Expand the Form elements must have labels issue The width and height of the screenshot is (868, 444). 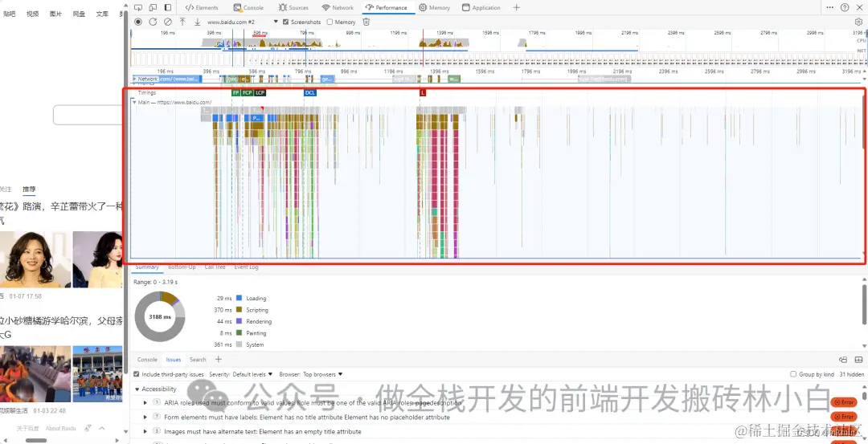coord(145,417)
